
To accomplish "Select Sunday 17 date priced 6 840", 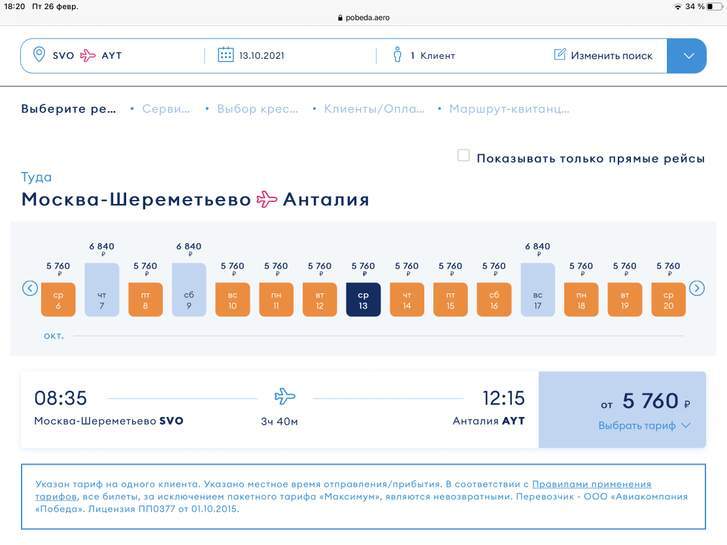I will (537, 290).
